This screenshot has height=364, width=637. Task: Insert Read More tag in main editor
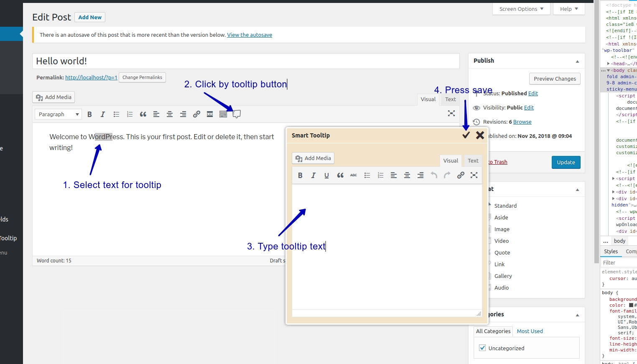[x=210, y=114]
